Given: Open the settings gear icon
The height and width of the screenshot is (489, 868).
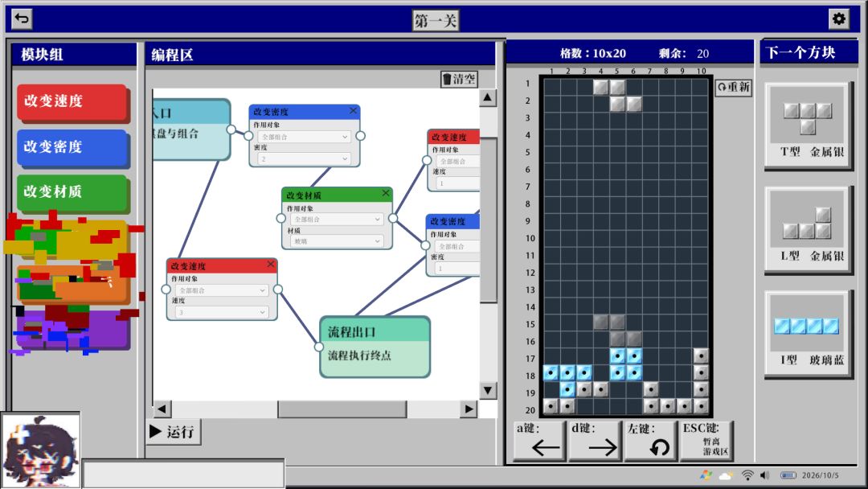Looking at the screenshot, I should coord(838,18).
